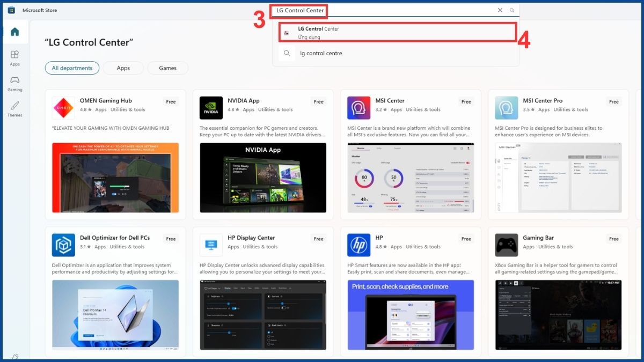Click the MSI Center app icon
644x362 pixels.
coord(358,108)
